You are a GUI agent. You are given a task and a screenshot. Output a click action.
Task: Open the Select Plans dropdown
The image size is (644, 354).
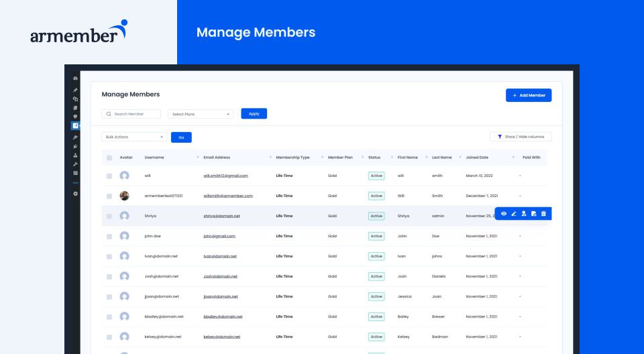201,114
